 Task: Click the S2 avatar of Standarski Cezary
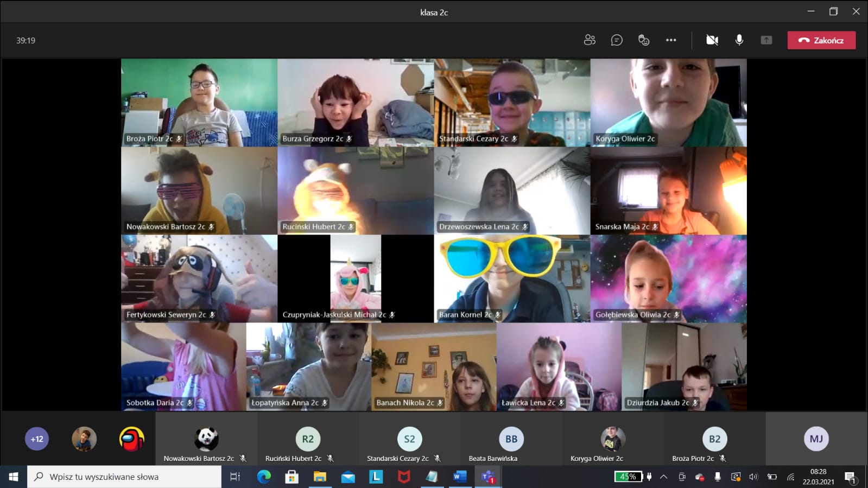click(x=409, y=439)
